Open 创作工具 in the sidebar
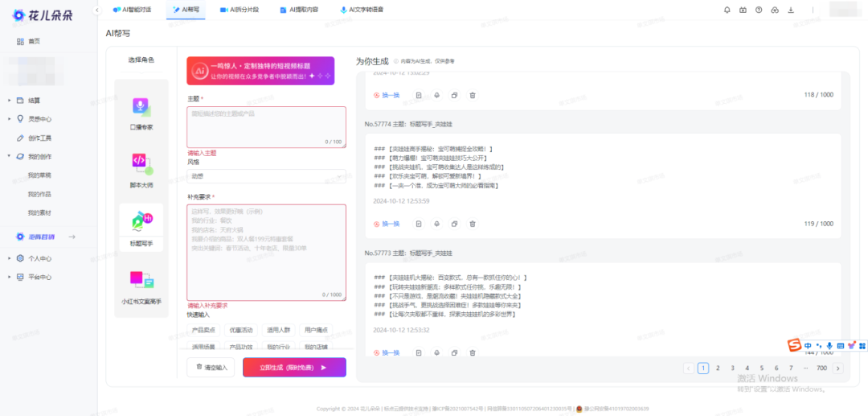 click(x=40, y=138)
